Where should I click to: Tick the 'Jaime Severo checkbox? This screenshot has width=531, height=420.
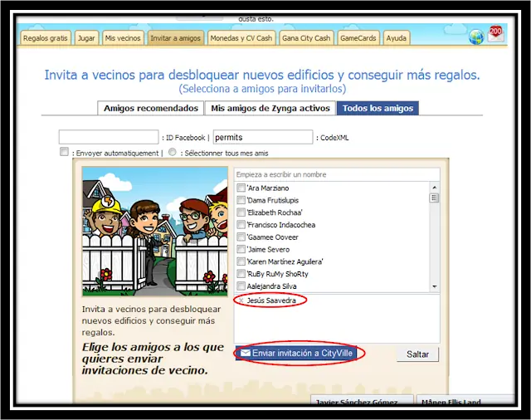point(241,249)
